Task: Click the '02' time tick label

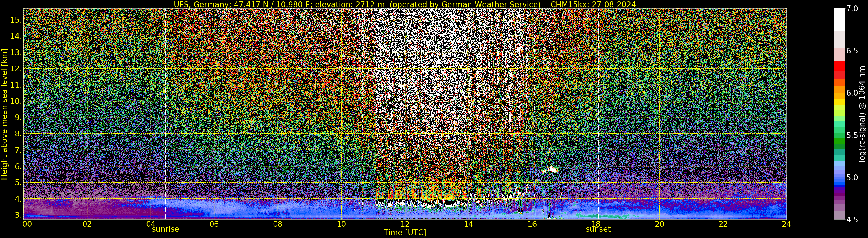Action: [x=87, y=224]
